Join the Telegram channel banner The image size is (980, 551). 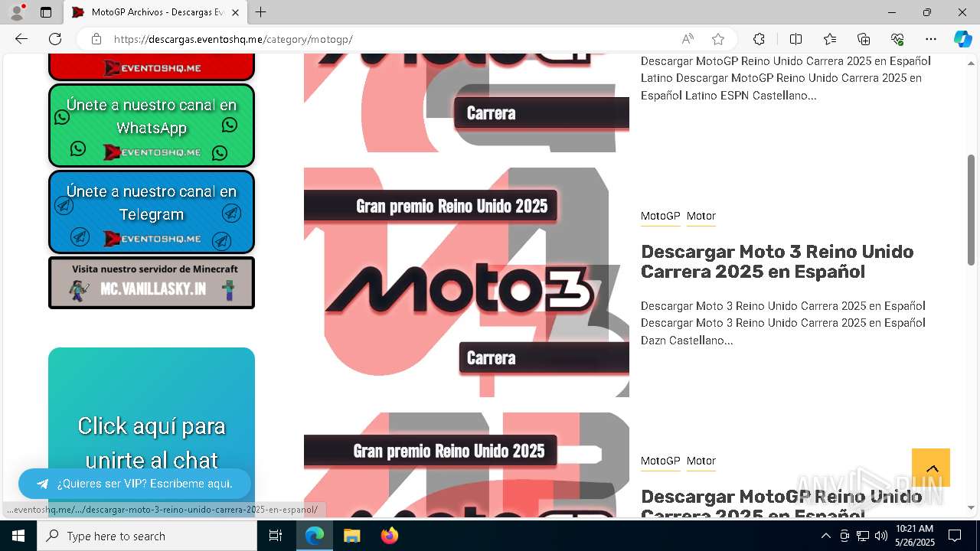pyautogui.click(x=152, y=212)
